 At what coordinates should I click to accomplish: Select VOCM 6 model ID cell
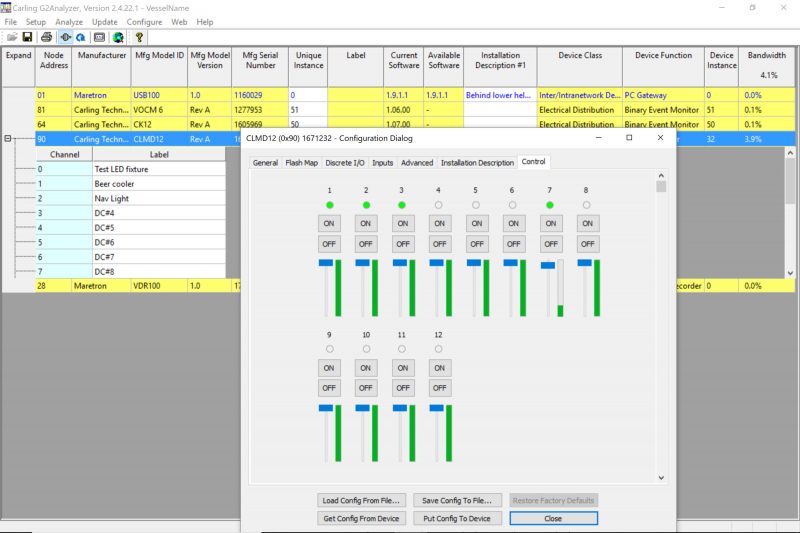(159, 110)
